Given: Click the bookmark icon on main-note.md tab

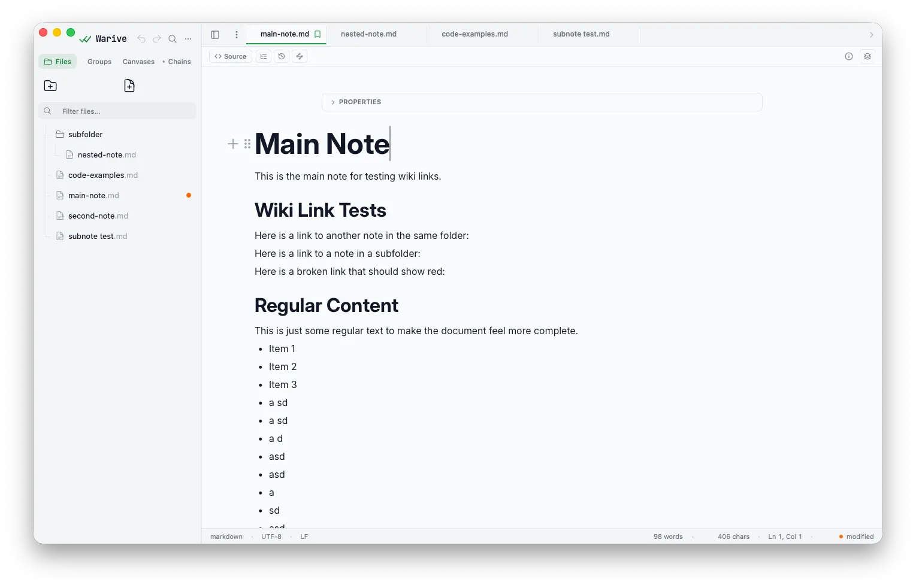Looking at the screenshot, I should tap(318, 34).
